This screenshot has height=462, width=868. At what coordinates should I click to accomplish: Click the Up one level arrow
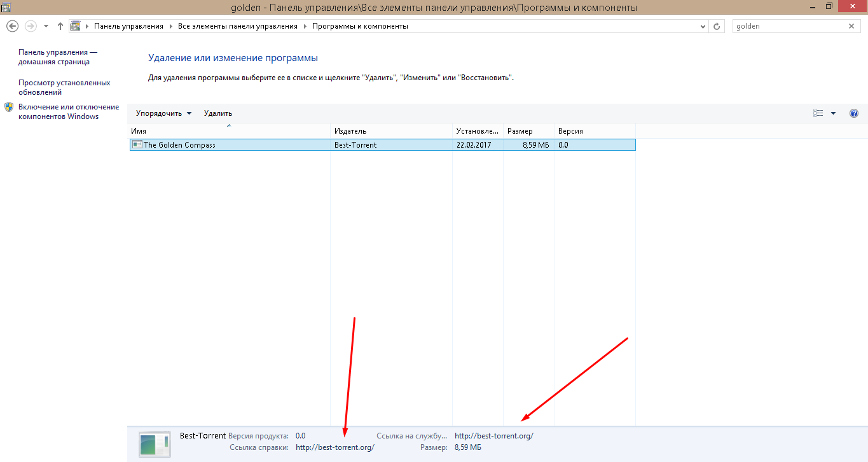[60, 26]
